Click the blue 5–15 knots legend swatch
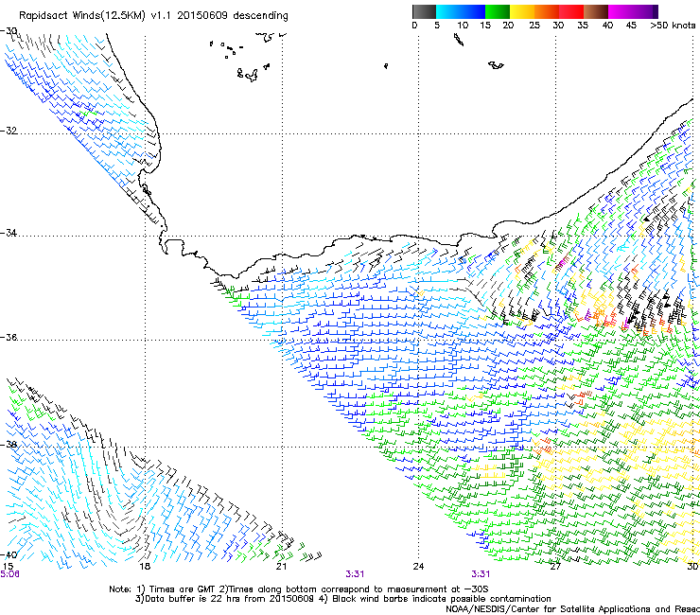Image resolution: width=700 pixels, height=615 pixels. 461,11
